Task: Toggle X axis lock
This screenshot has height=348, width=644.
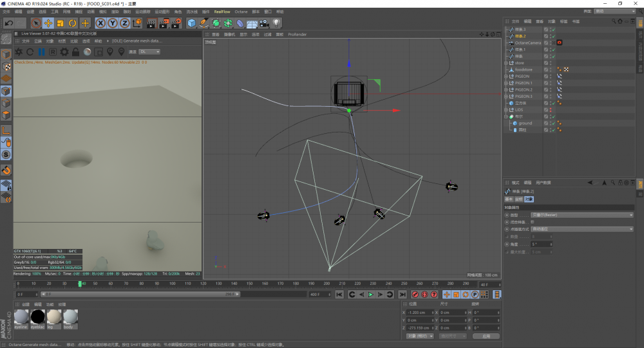Action: (x=100, y=23)
